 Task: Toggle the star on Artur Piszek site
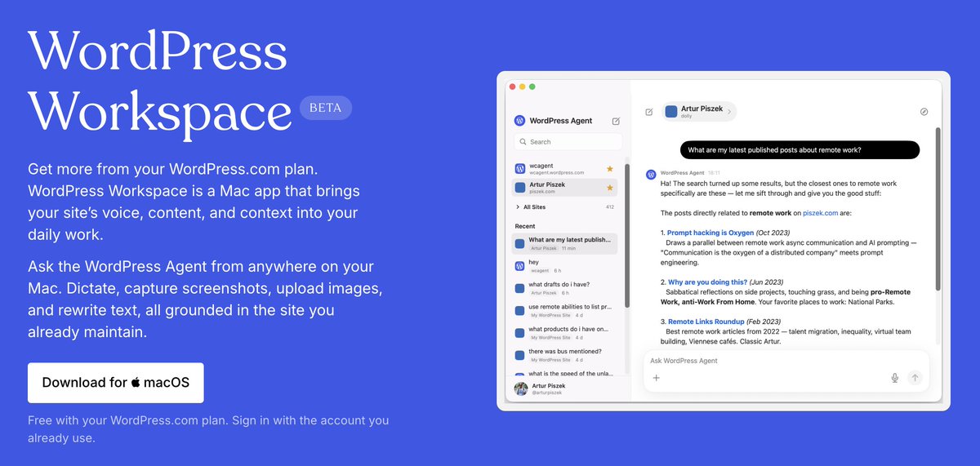pos(609,188)
